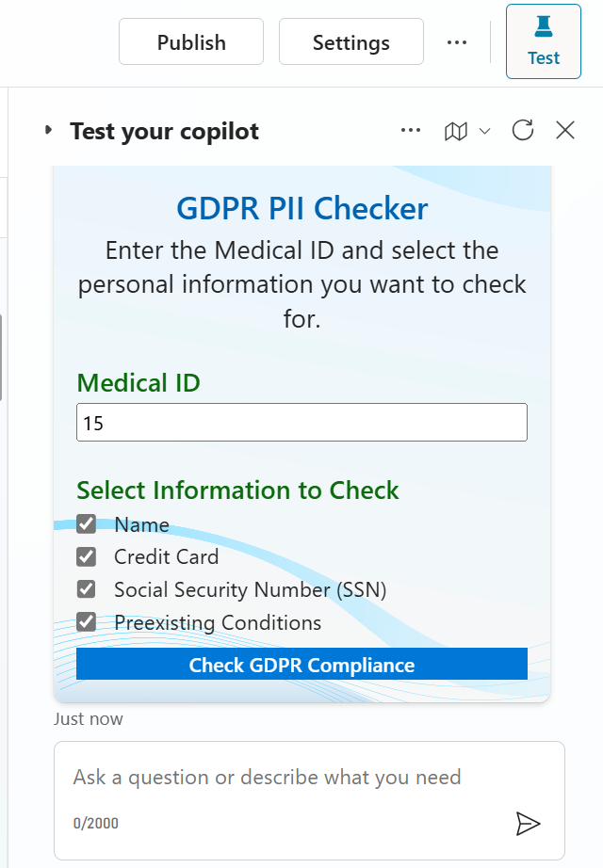Uncheck Social Security Number (SSN)

[x=87, y=589]
